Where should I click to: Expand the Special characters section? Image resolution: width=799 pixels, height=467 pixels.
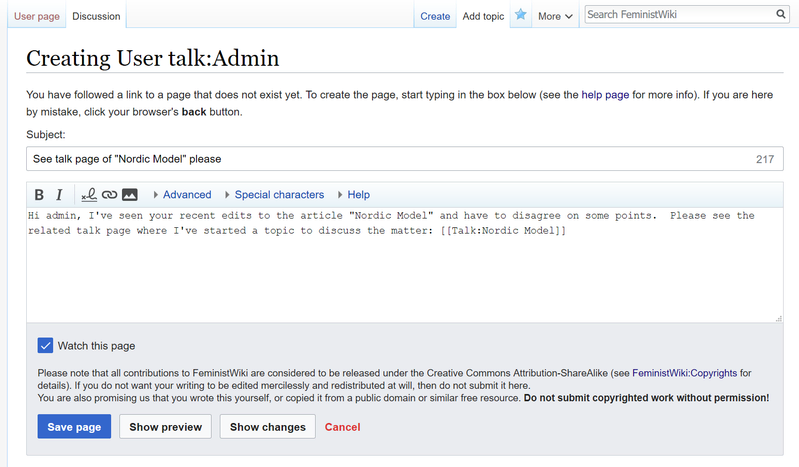(x=274, y=195)
